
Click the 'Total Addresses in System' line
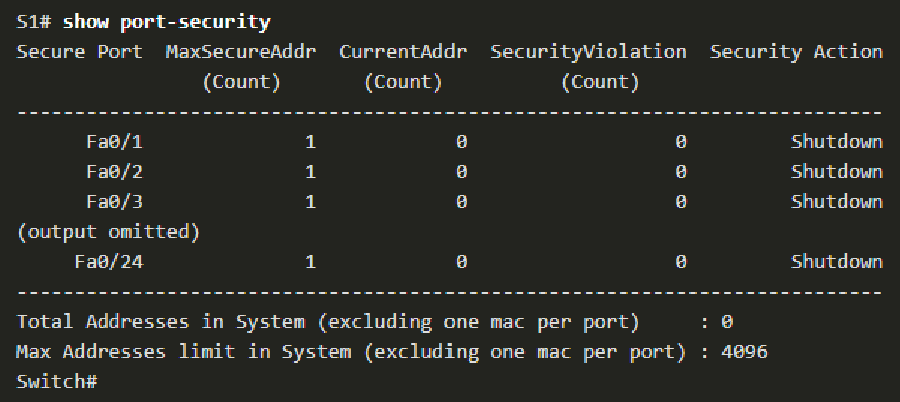pos(327,322)
